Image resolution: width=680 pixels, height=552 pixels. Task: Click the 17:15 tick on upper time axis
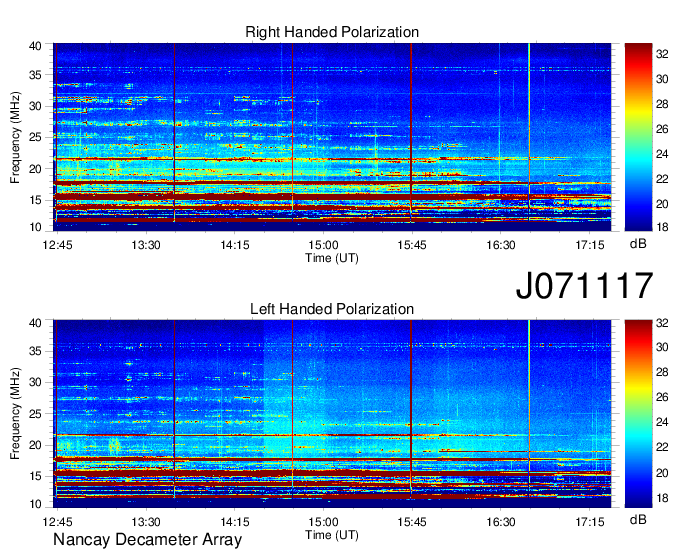589,245
